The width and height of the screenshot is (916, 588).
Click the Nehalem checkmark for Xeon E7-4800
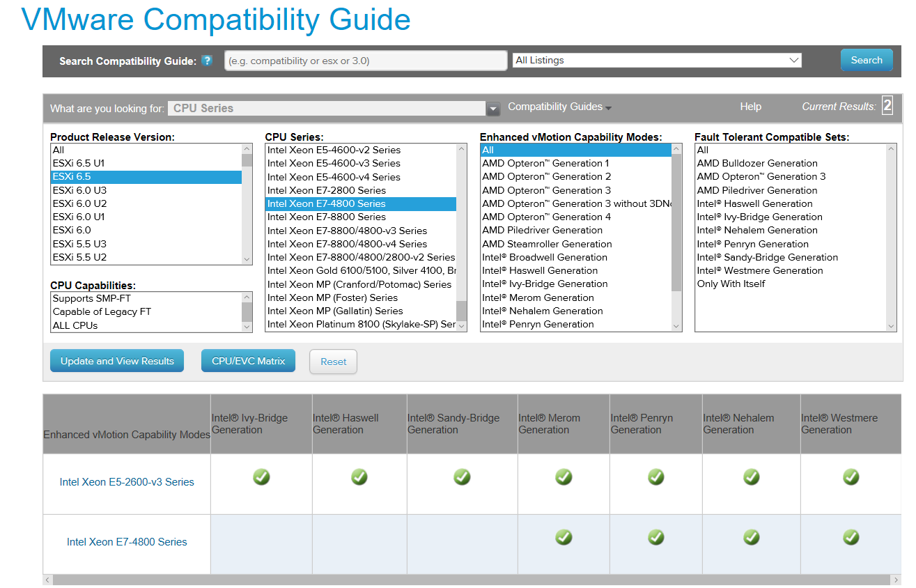point(751,537)
